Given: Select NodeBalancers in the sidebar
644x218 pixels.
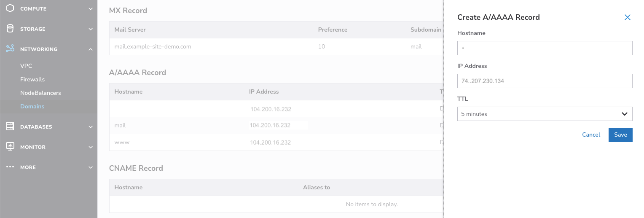Looking at the screenshot, I should click(x=40, y=93).
